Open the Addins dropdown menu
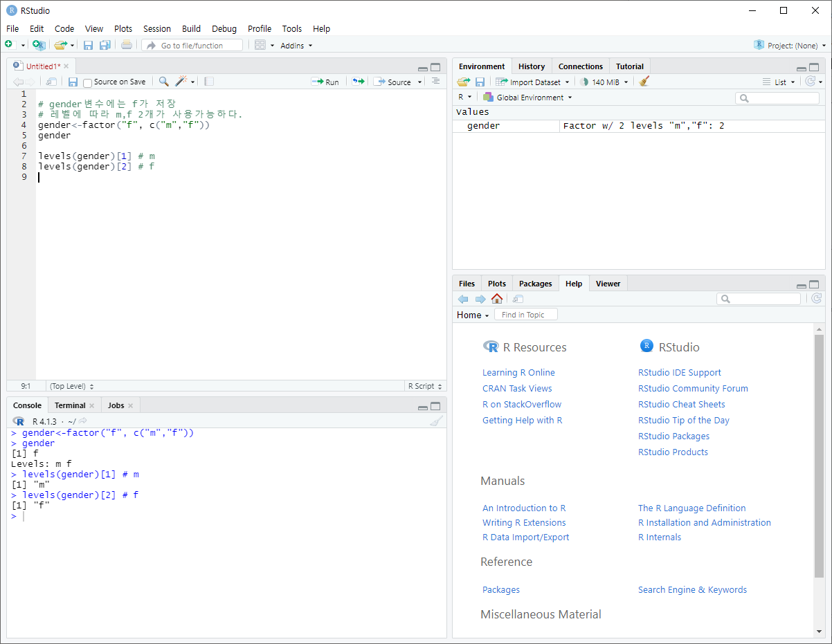 tap(296, 46)
